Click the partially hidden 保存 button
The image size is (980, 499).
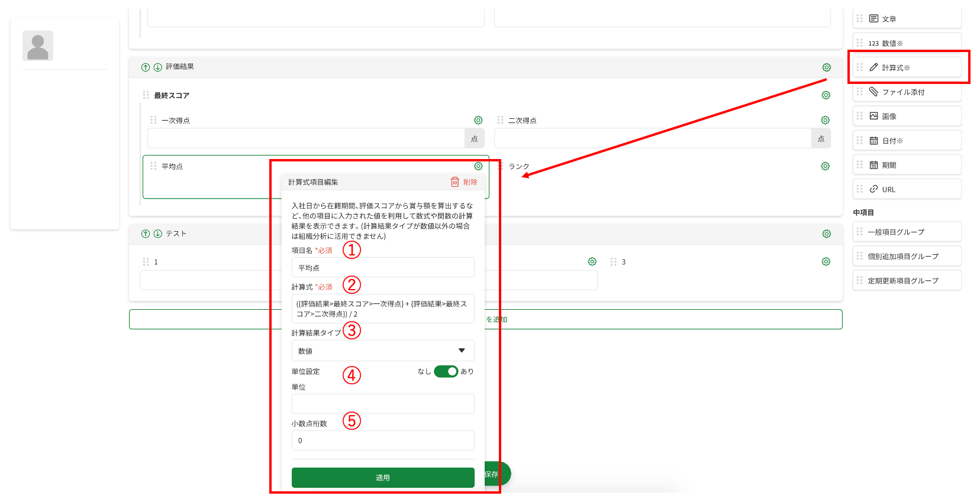pos(498,474)
